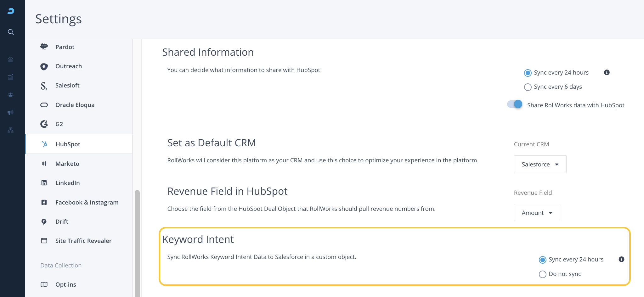Open the audience people icon
644x297 pixels.
(x=11, y=95)
